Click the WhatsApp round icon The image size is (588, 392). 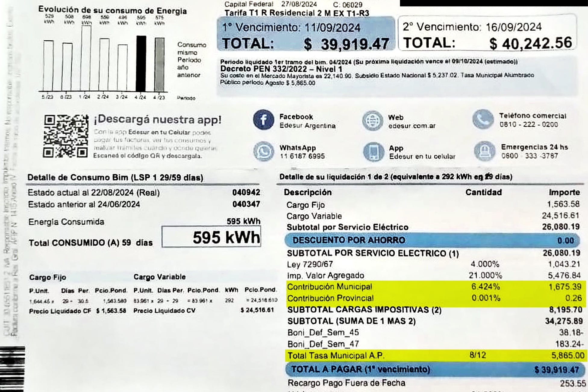(264, 151)
